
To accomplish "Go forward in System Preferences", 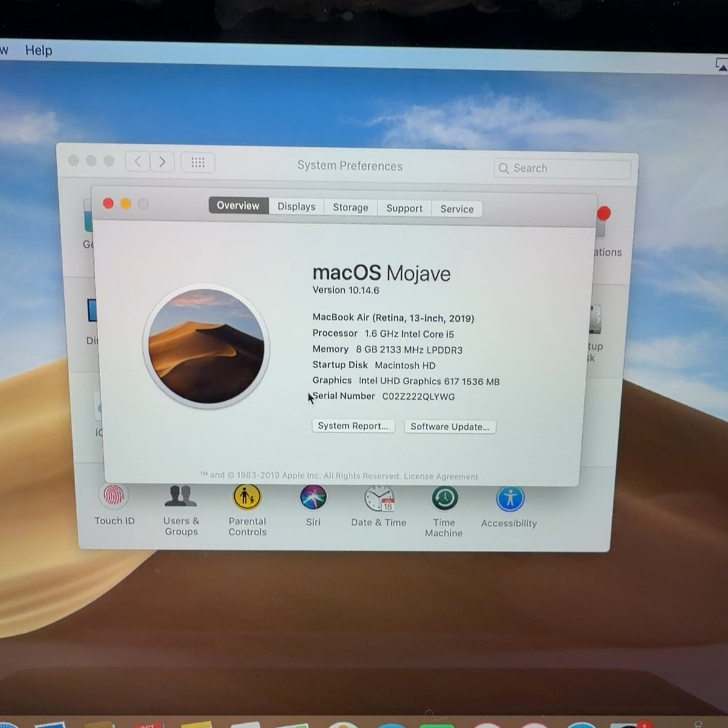I will click(x=162, y=161).
